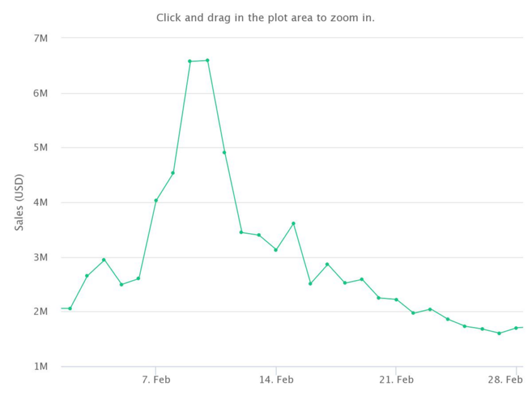The image size is (532, 399).
Task: Select the data point just below 5M
Action: (x=224, y=153)
